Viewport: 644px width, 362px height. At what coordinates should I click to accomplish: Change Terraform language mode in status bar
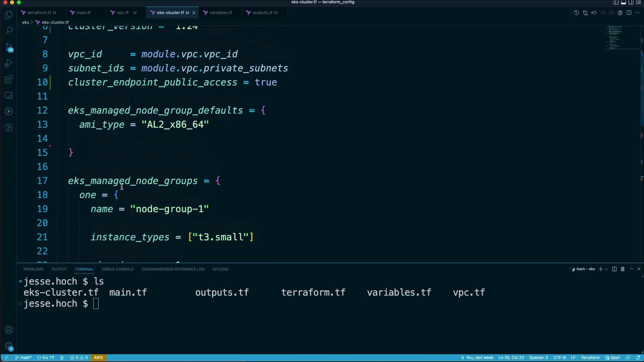[590, 358]
